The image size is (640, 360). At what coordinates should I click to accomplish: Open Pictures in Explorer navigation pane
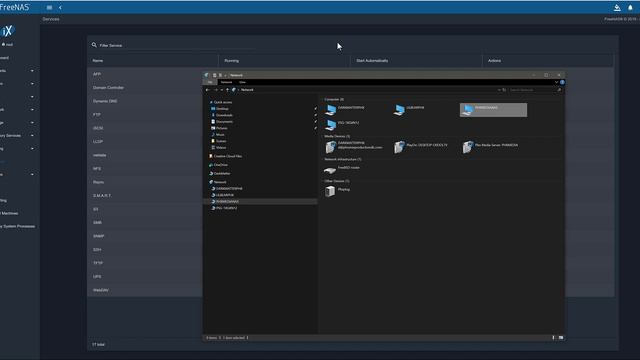pos(222,128)
